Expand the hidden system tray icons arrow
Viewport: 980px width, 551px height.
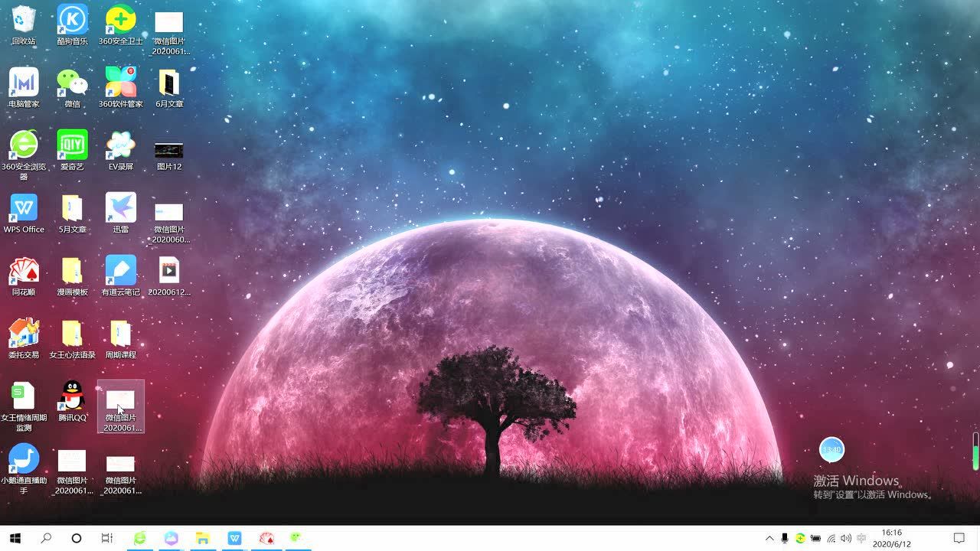coord(769,538)
